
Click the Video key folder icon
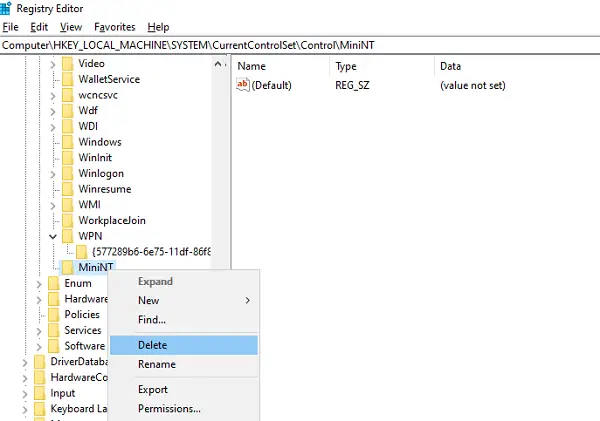(67, 64)
